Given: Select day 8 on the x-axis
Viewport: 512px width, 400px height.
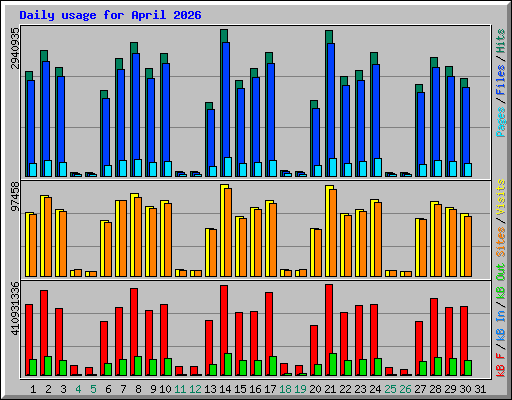Looking at the screenshot, I should (138, 389).
